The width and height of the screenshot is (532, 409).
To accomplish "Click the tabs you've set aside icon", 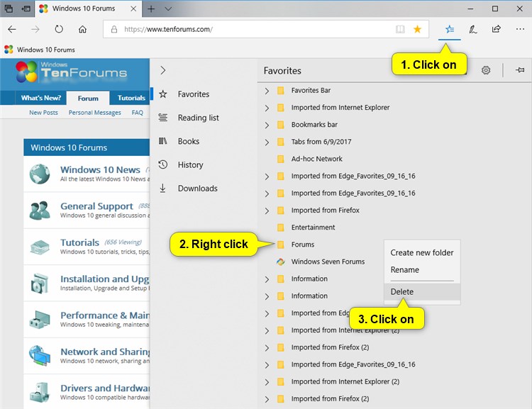I will 9,9.
